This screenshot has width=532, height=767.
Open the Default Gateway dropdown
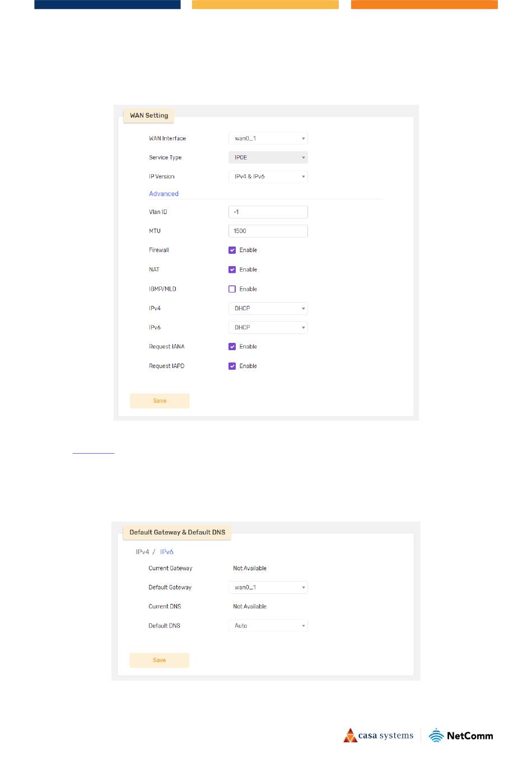point(268,587)
